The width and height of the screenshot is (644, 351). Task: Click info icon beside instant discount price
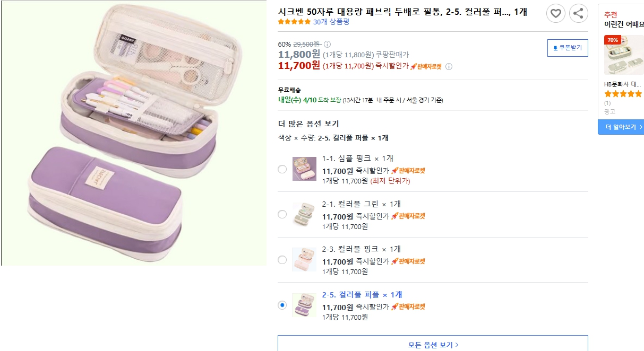tap(449, 66)
